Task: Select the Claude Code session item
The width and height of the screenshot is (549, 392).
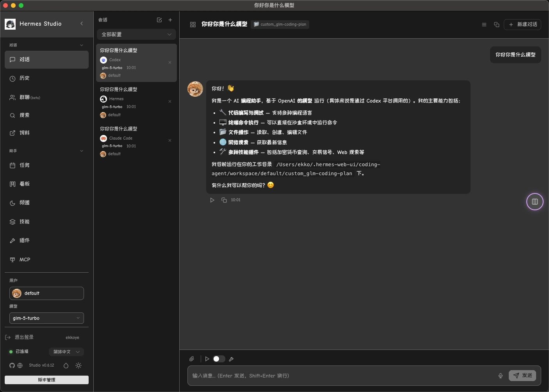Action: pyautogui.click(x=136, y=141)
